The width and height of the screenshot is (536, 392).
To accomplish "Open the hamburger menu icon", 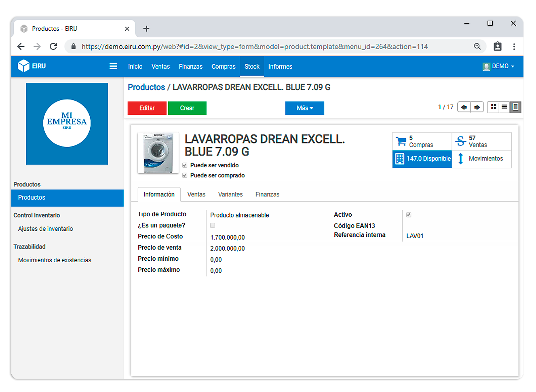I will (113, 66).
